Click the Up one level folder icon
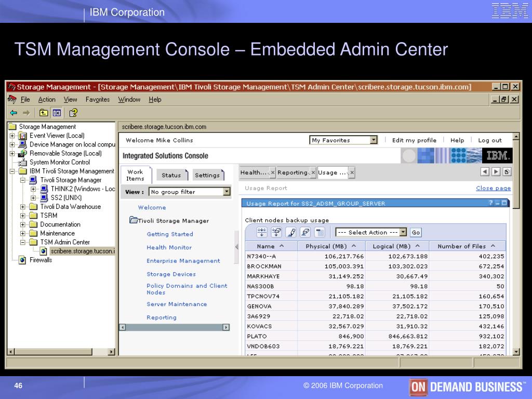The height and width of the screenshot is (399, 532). pos(44,113)
